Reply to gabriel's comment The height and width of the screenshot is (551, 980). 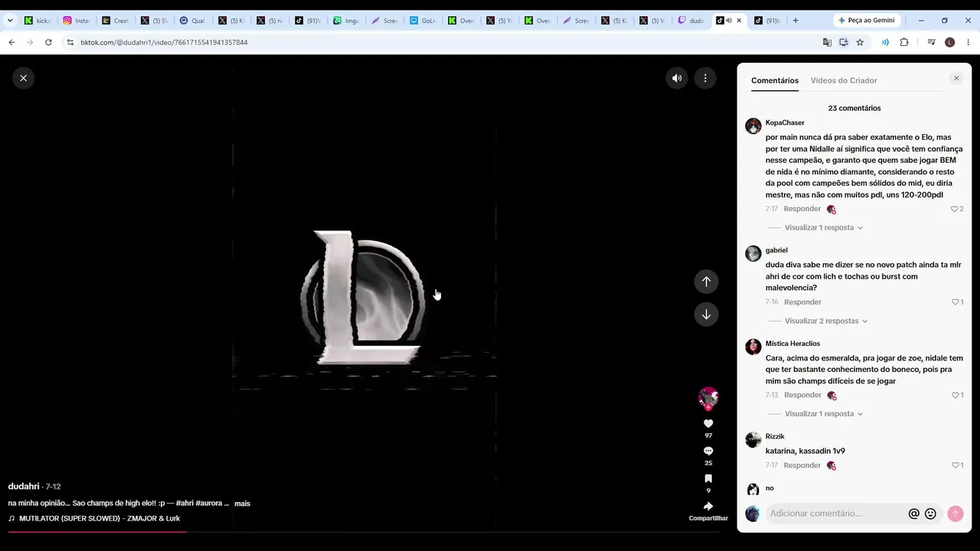coord(802,302)
